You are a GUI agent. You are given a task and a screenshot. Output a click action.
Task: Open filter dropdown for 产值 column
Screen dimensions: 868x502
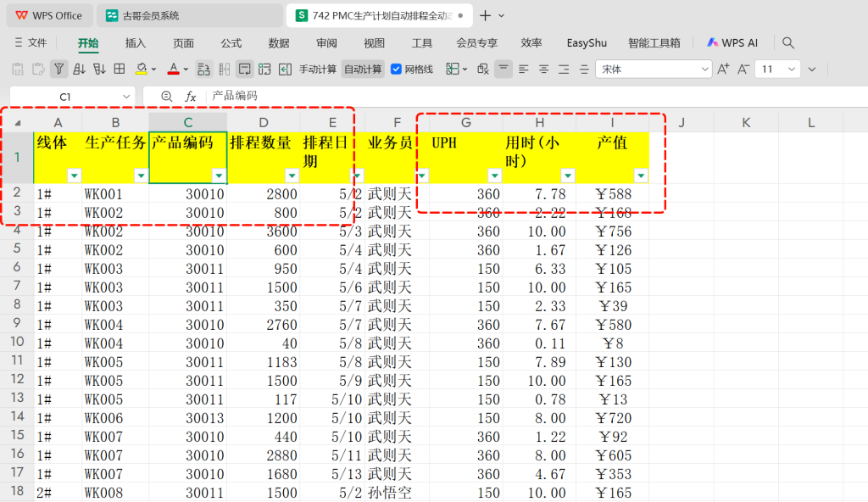click(641, 176)
